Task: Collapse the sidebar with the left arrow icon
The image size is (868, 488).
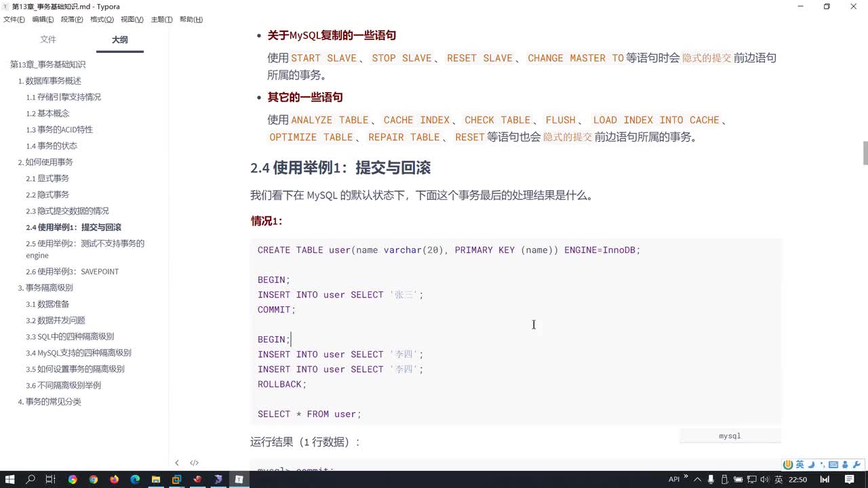Action: pyautogui.click(x=177, y=463)
